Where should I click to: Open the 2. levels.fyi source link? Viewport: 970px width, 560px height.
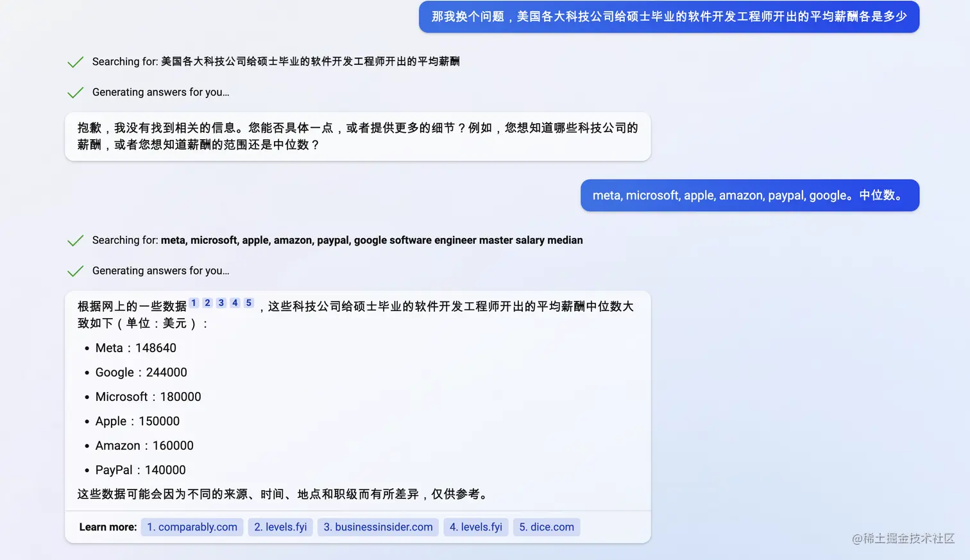point(280,527)
